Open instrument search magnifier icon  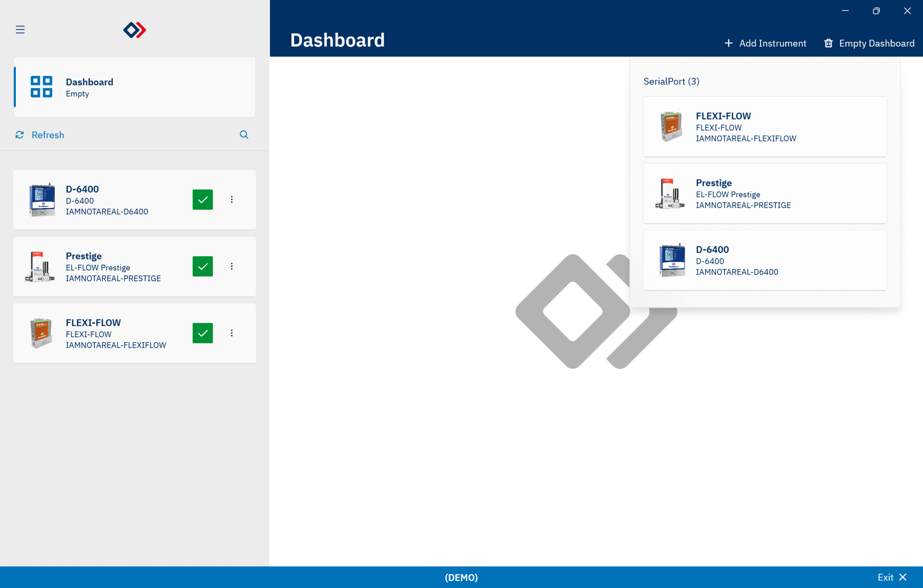(x=244, y=135)
